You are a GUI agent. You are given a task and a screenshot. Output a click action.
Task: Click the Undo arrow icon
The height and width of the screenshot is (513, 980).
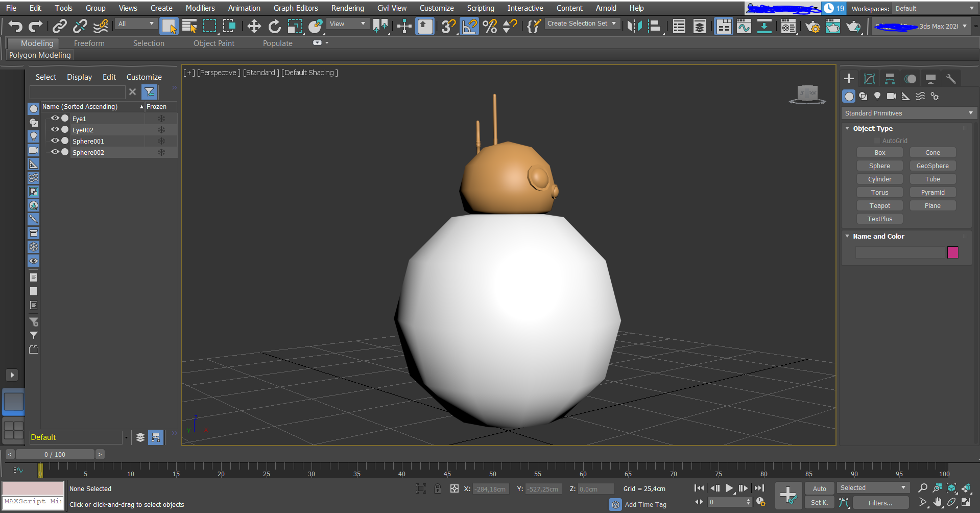15,26
